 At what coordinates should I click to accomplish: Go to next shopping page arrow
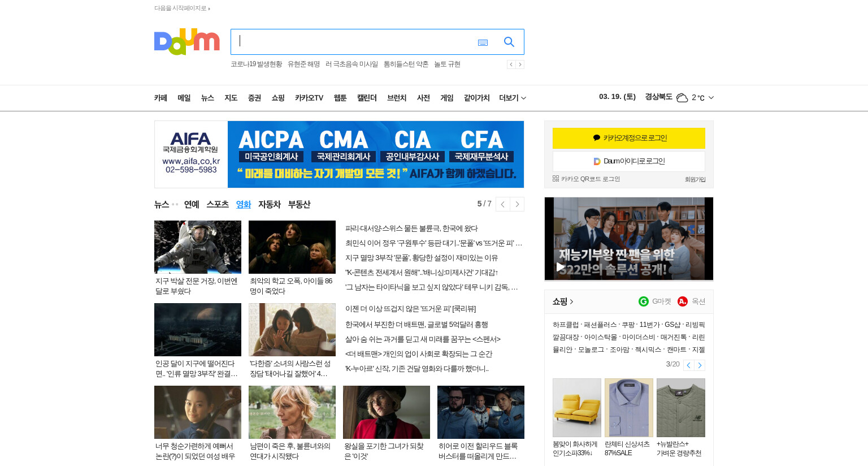pos(700,365)
